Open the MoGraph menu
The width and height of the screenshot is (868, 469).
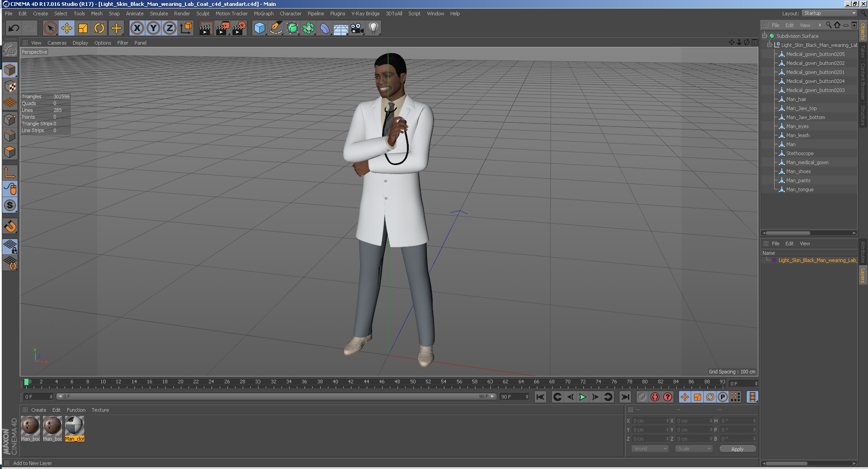[263, 14]
